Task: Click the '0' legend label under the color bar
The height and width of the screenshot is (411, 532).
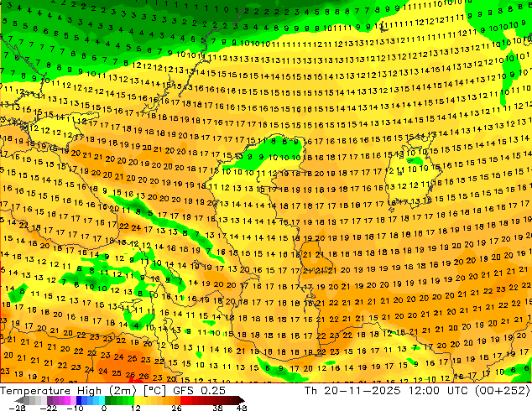Action: pos(104,408)
